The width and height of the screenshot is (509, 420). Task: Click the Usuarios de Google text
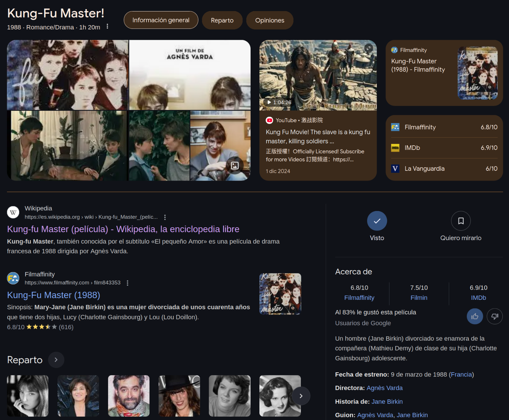coord(363,323)
